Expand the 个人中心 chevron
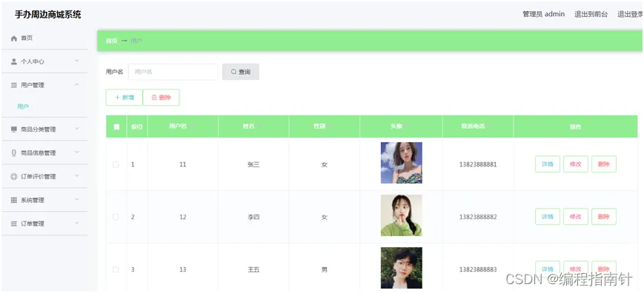 point(77,61)
